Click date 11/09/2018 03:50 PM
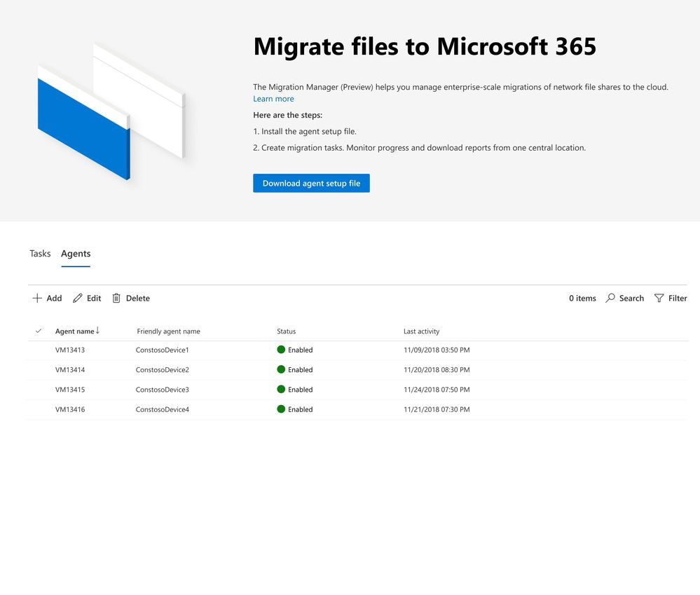Viewport: 700px width, 595px height. click(x=437, y=350)
